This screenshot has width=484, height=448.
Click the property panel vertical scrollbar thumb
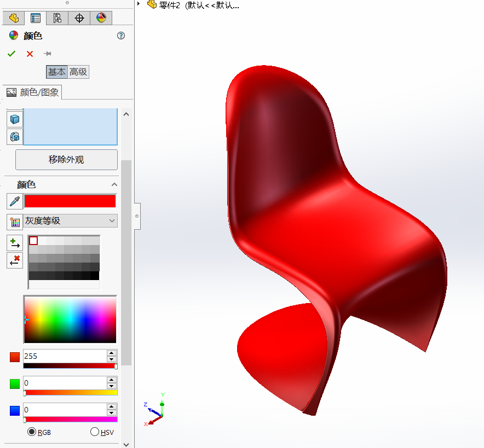126,263
